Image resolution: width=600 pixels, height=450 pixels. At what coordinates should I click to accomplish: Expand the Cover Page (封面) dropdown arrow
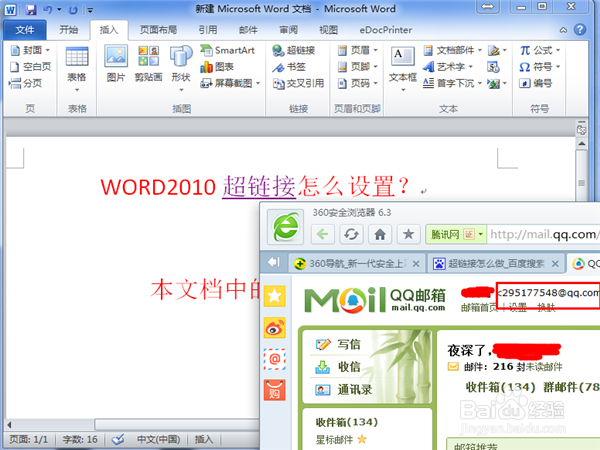coord(47,50)
